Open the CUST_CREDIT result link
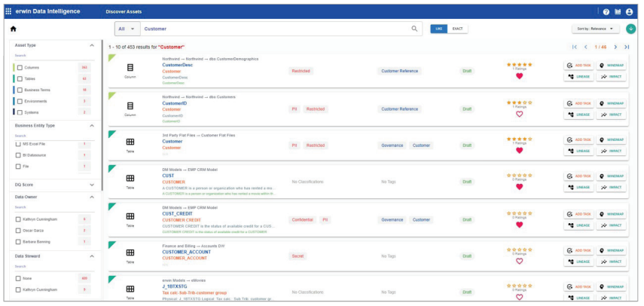644x306 pixels. pyautogui.click(x=179, y=213)
